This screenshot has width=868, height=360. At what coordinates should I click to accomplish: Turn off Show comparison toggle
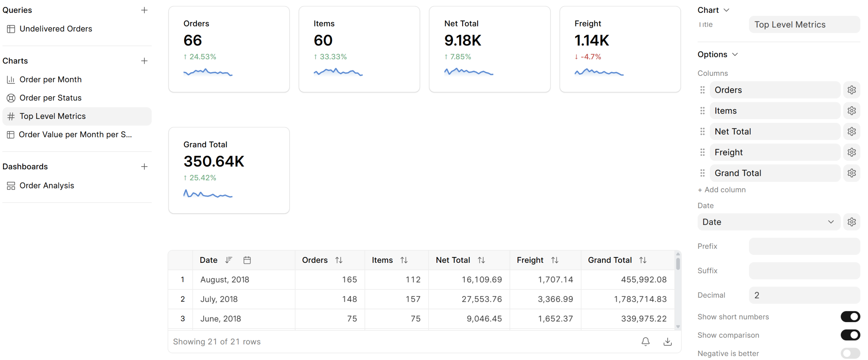(850, 335)
